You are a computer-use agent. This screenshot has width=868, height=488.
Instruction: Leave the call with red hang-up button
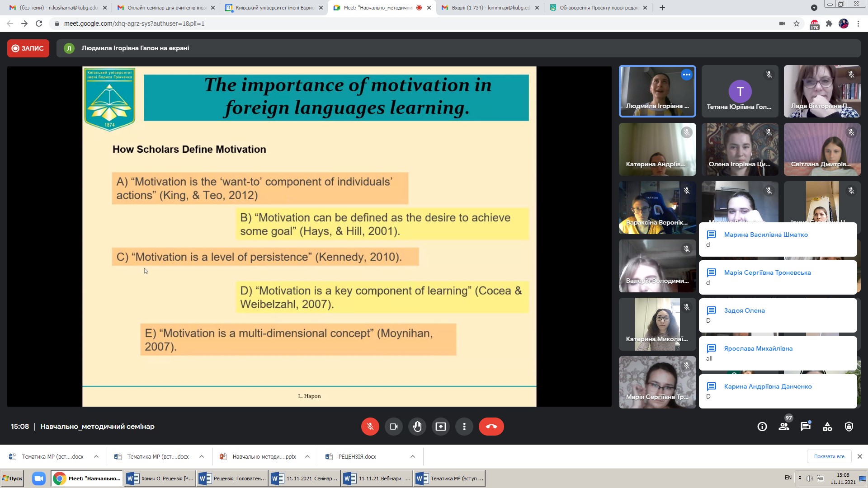click(491, 427)
